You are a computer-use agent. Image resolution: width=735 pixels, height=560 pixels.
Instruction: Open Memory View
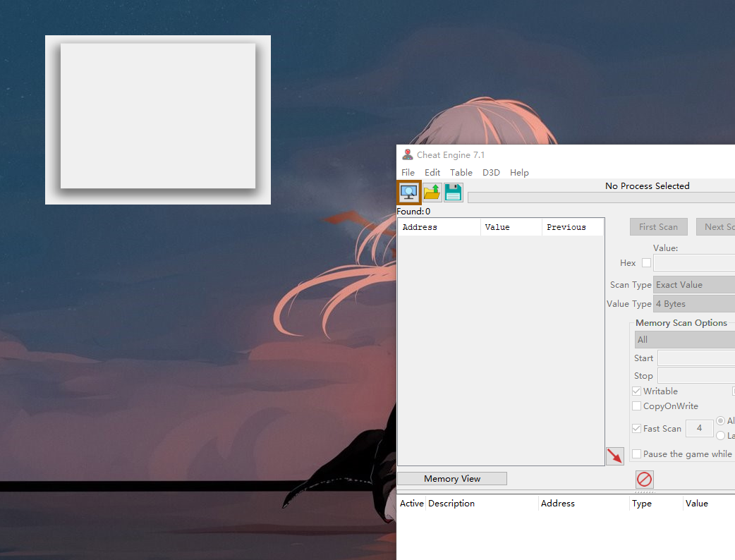point(452,478)
